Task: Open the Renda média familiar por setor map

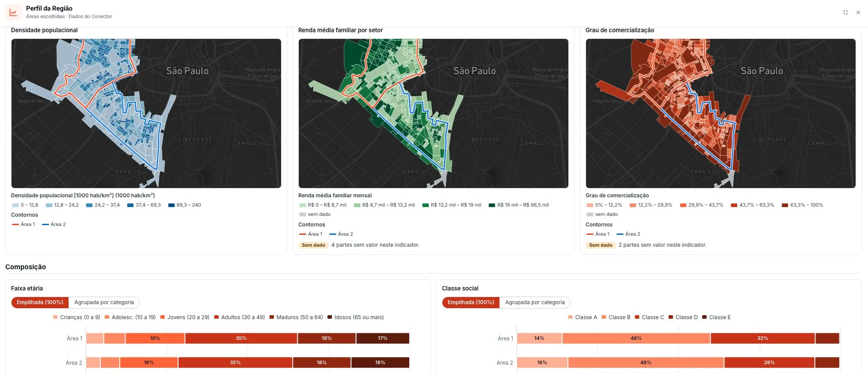Action: pyautogui.click(x=434, y=113)
